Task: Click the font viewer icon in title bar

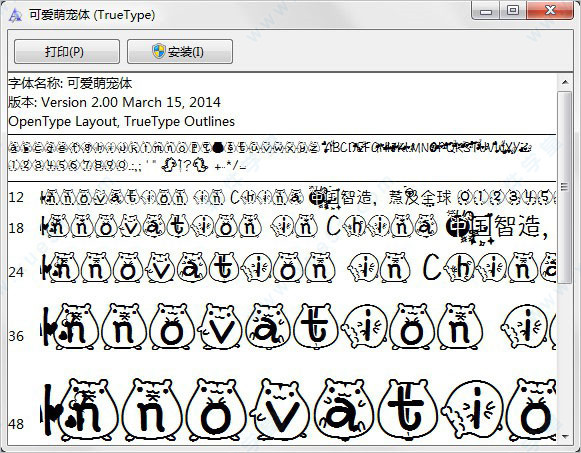Action: [x=15, y=15]
